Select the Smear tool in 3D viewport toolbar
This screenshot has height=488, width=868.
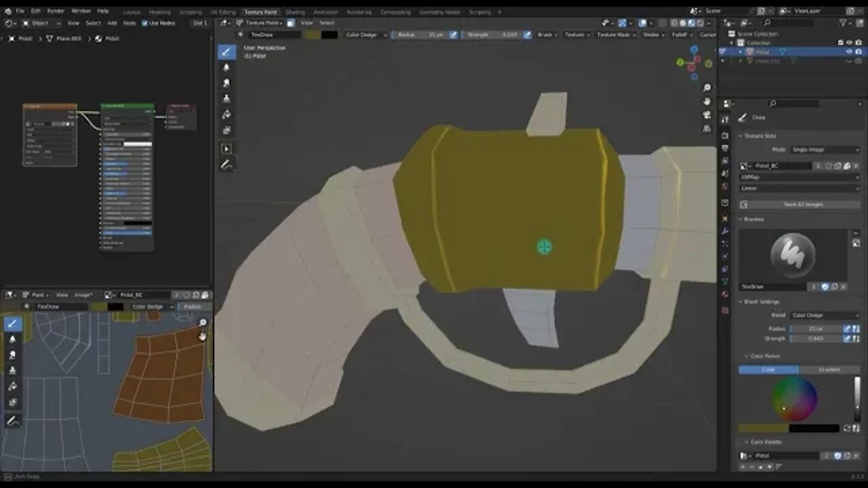pyautogui.click(x=226, y=83)
